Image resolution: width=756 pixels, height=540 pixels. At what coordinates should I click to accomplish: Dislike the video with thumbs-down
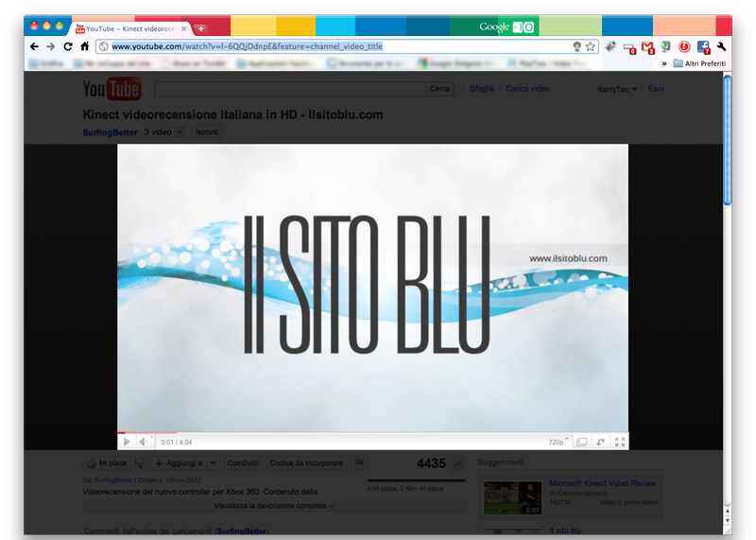[x=139, y=463]
